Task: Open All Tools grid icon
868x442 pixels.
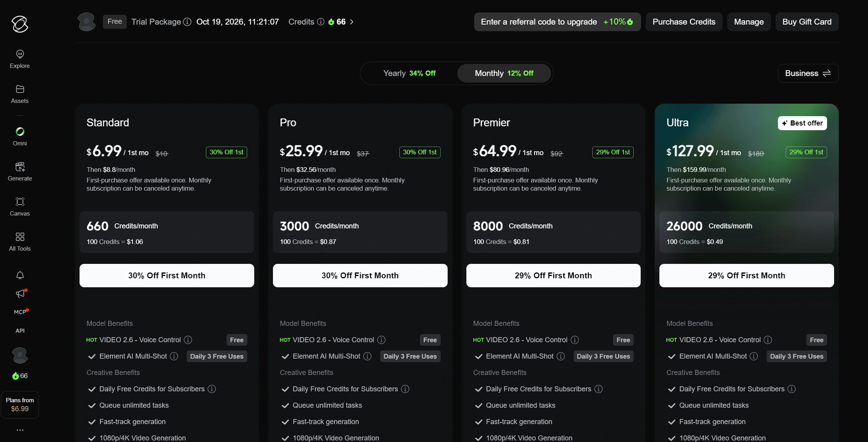Action: [x=20, y=237]
